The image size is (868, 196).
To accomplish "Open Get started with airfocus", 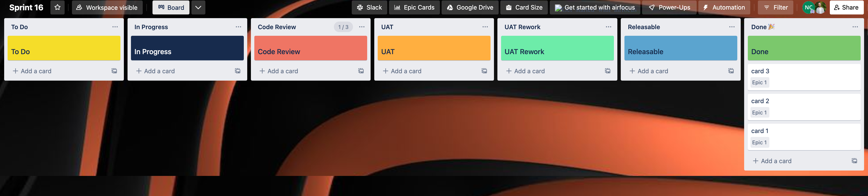I will click(595, 7).
